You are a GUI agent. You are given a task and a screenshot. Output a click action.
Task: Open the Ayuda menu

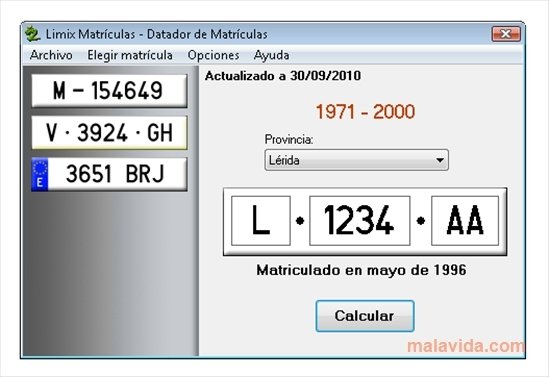tap(271, 55)
